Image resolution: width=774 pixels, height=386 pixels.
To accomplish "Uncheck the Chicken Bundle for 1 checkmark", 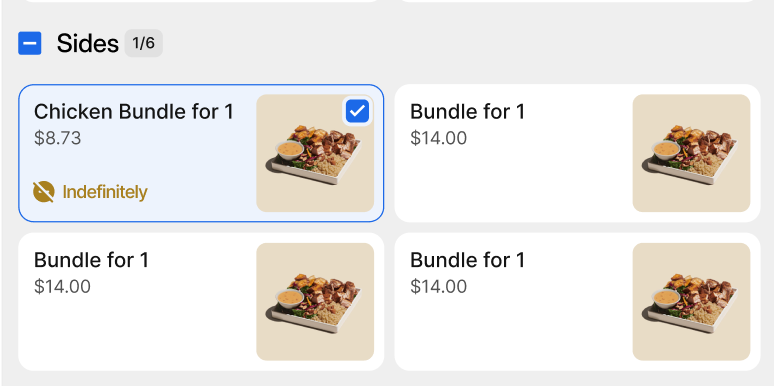I will (357, 111).
